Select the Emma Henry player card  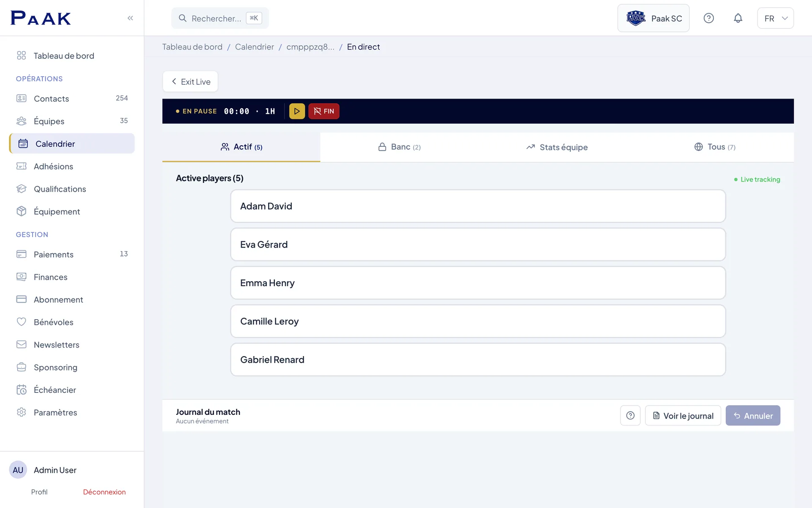click(478, 283)
